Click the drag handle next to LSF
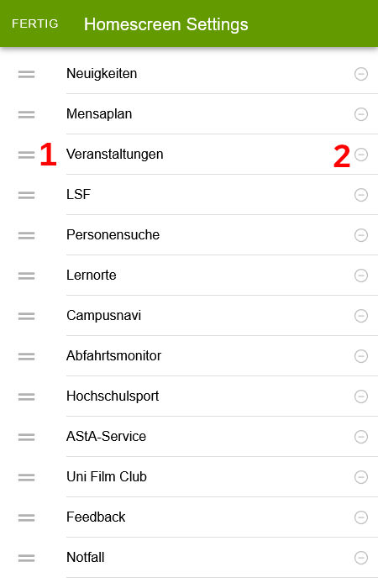The image size is (378, 588). (x=26, y=195)
